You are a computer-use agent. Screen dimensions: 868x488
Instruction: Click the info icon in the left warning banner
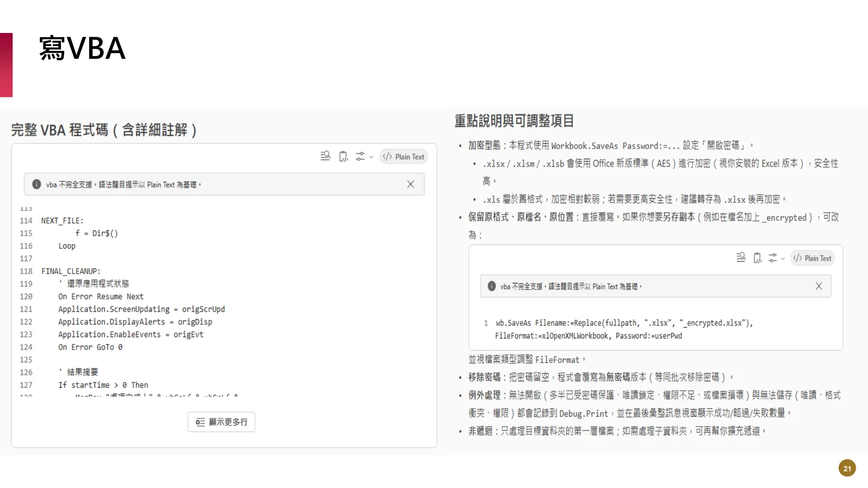[37, 184]
